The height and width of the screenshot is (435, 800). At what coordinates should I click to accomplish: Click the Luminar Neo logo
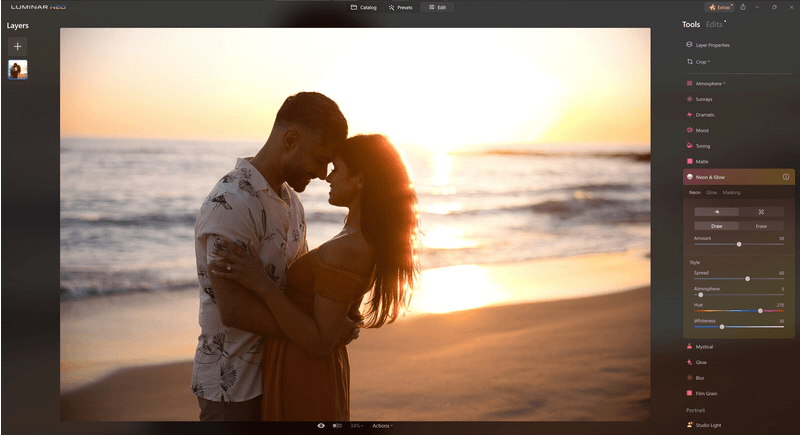click(38, 7)
